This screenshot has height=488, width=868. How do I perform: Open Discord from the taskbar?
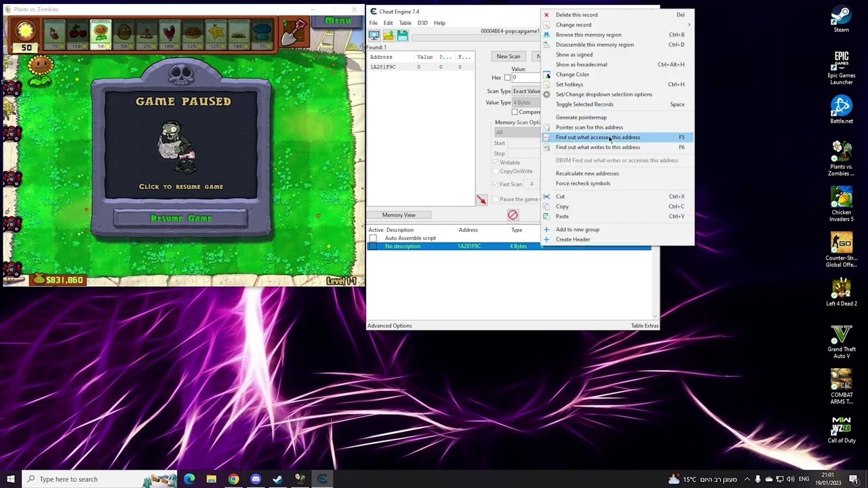[256, 479]
